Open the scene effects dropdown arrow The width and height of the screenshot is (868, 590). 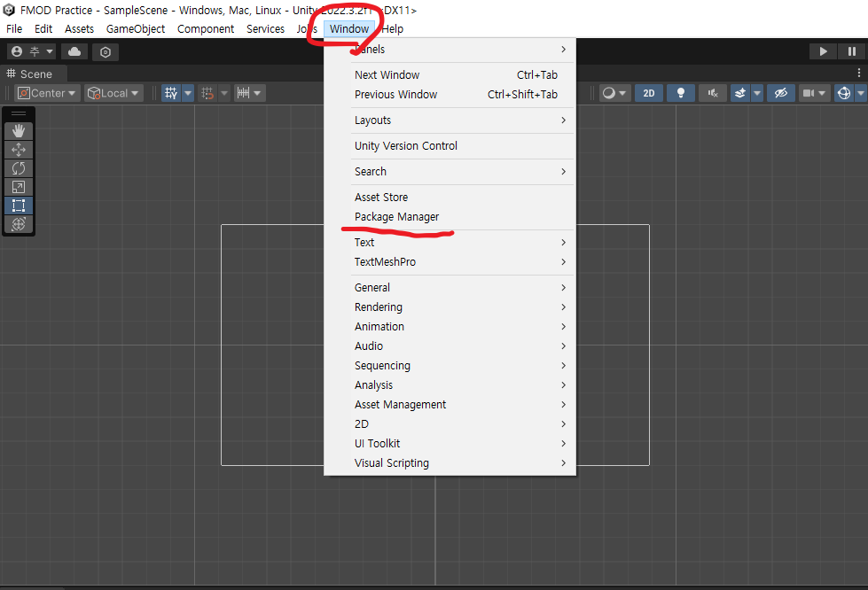click(757, 93)
